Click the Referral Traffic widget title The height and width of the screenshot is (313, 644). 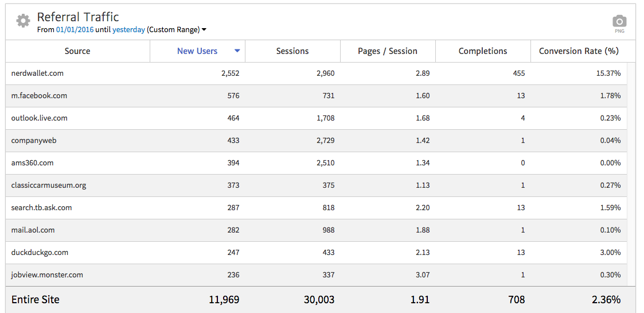[78, 17]
